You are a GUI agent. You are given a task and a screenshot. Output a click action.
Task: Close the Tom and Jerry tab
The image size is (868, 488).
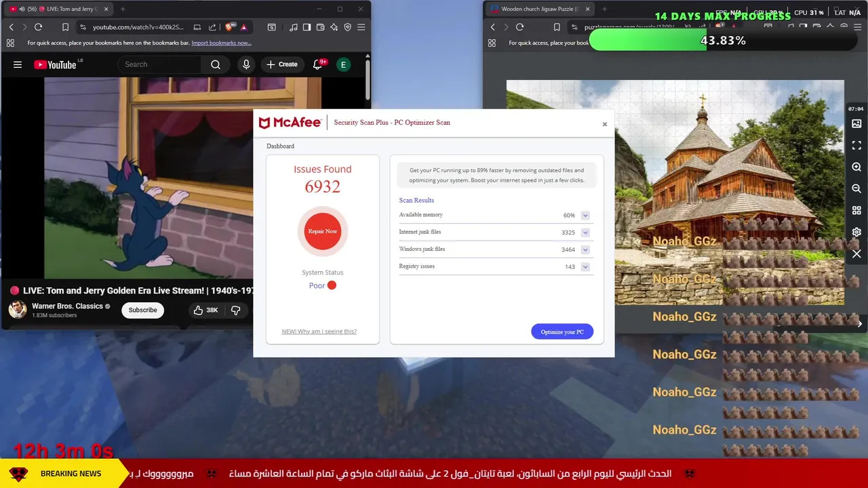click(x=106, y=9)
